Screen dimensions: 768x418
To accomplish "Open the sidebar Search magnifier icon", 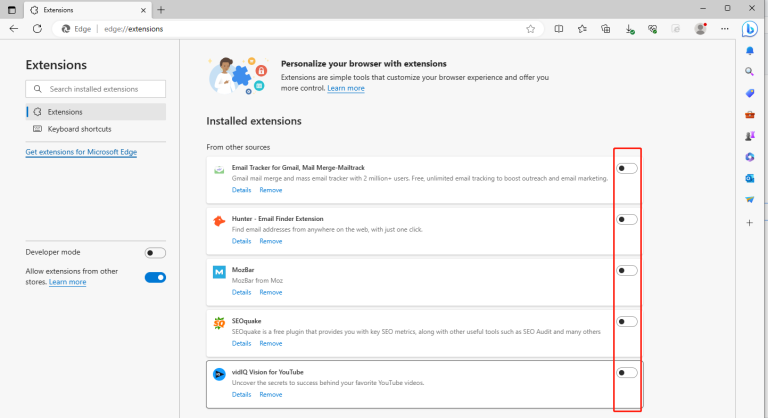I will point(749,72).
